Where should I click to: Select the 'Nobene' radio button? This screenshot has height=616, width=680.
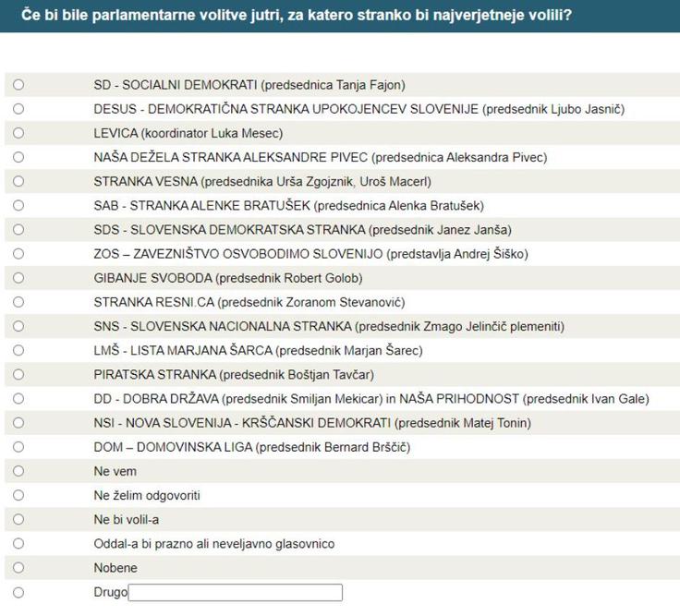pyautogui.click(x=18, y=567)
